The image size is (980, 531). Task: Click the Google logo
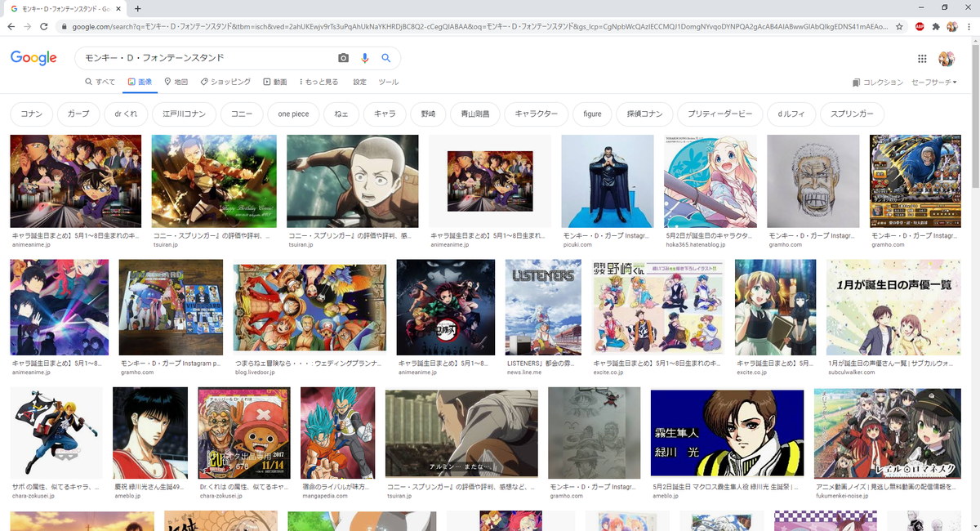(x=33, y=58)
